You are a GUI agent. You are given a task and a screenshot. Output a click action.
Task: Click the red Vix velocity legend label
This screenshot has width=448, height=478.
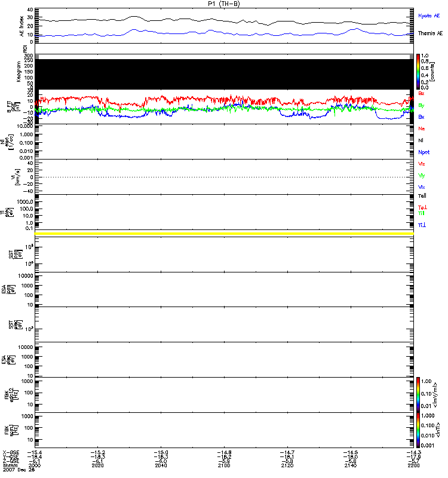pyautogui.click(x=422, y=164)
